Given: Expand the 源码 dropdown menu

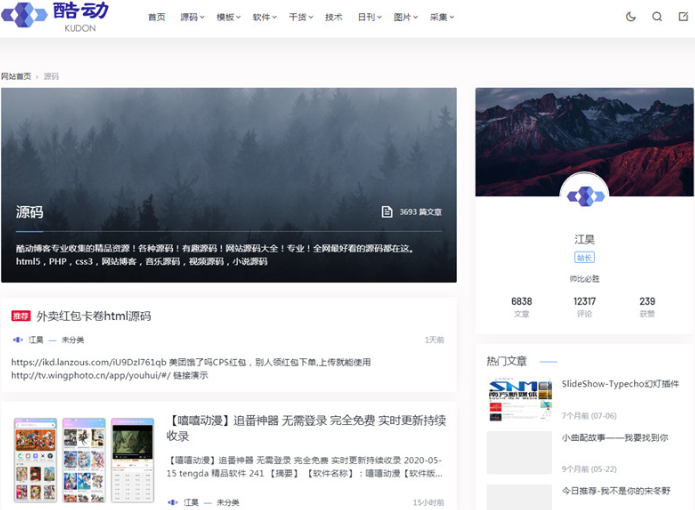Looking at the screenshot, I should [192, 17].
